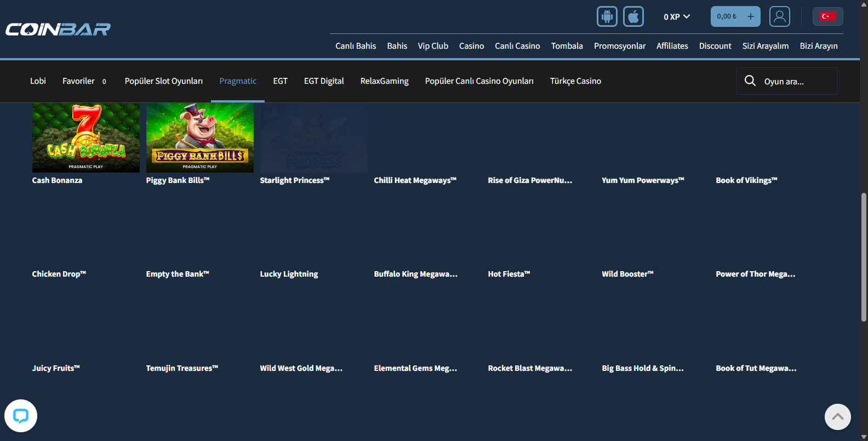Screen dimensions: 868x441
Task: Expand the 0 XP dropdown
Action: (677, 17)
